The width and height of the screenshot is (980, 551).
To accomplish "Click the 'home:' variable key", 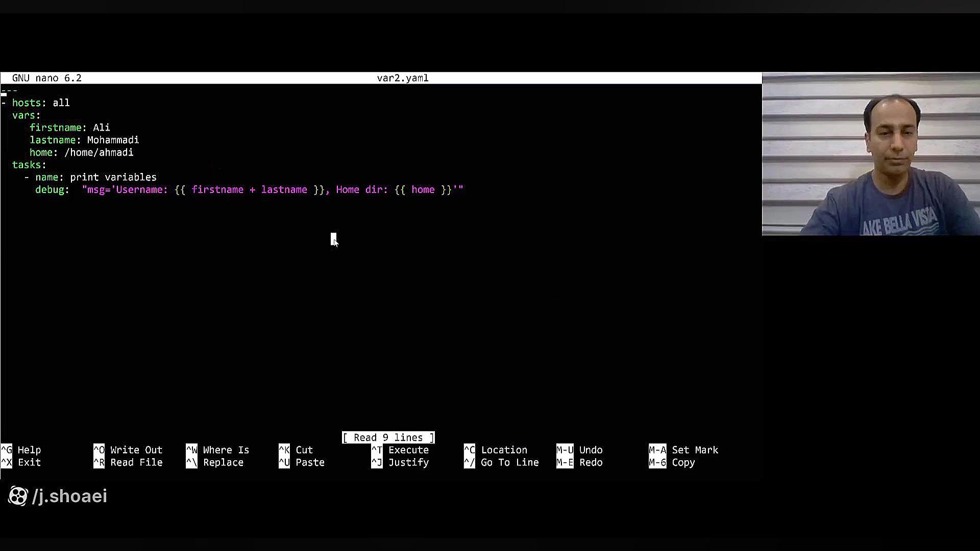I will pyautogui.click(x=44, y=153).
